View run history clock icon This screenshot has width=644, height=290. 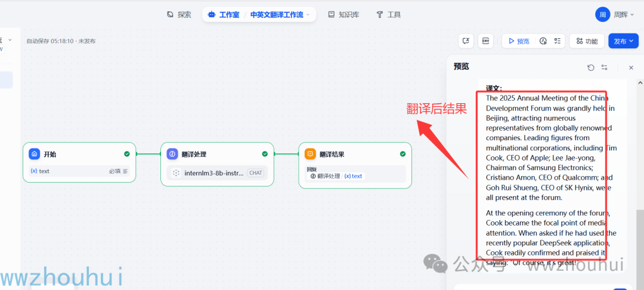(543, 41)
